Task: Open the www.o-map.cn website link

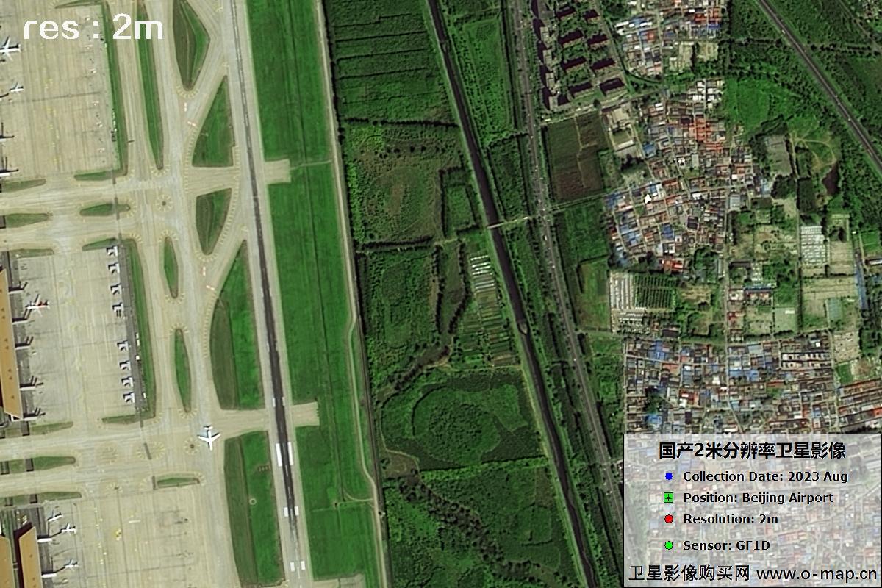Action: pos(816,573)
